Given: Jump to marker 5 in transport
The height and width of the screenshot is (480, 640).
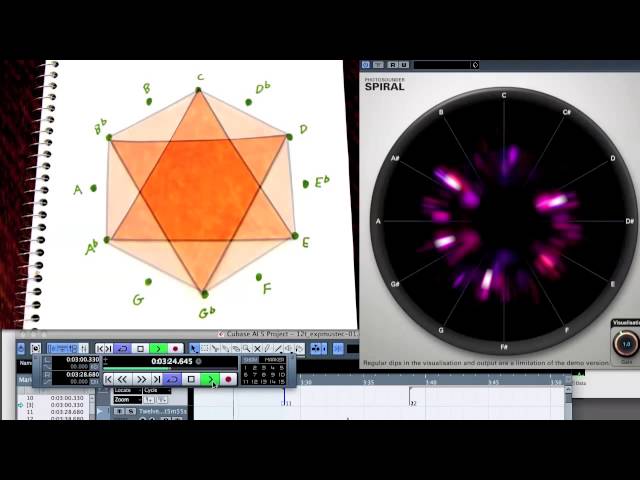Looking at the screenshot, I should (x=282, y=368).
